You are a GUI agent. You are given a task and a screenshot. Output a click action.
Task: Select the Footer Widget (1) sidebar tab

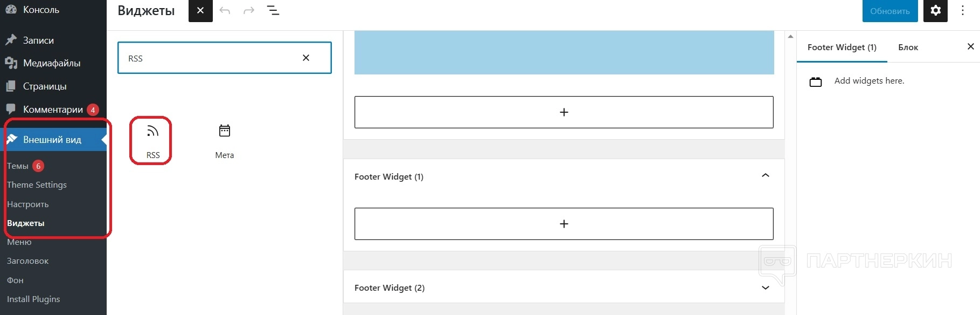tap(842, 47)
